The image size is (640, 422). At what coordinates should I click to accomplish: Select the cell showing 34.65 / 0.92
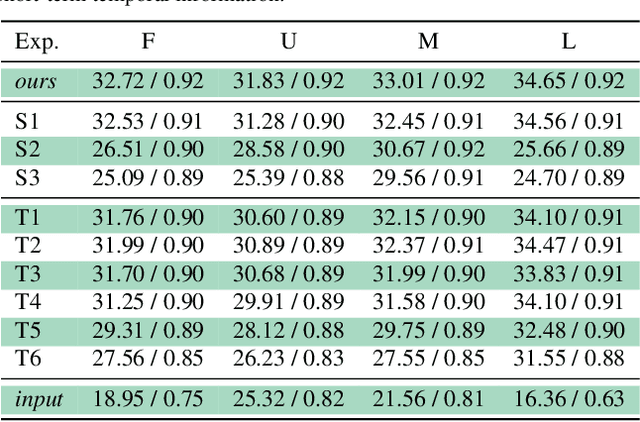[568, 82]
